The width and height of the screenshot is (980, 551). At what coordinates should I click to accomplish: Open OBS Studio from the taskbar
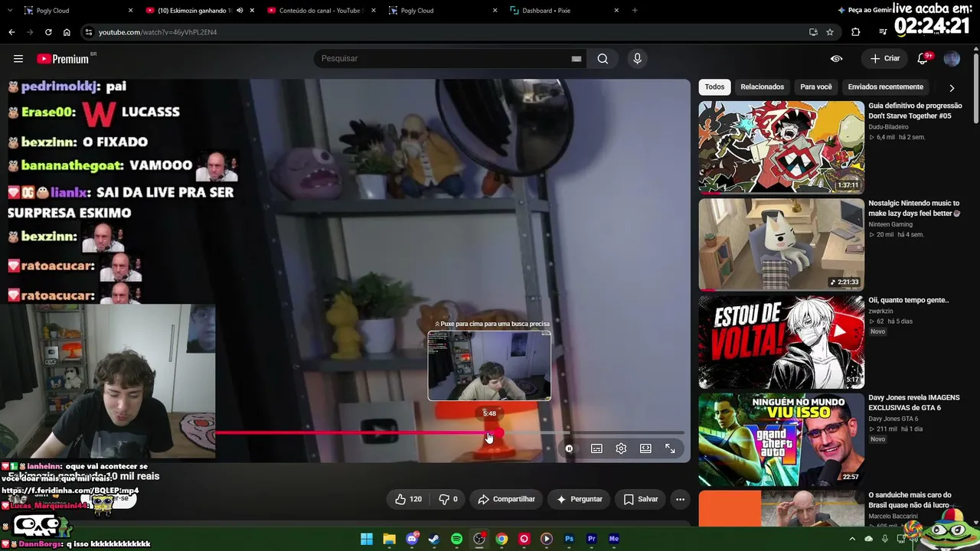479,539
